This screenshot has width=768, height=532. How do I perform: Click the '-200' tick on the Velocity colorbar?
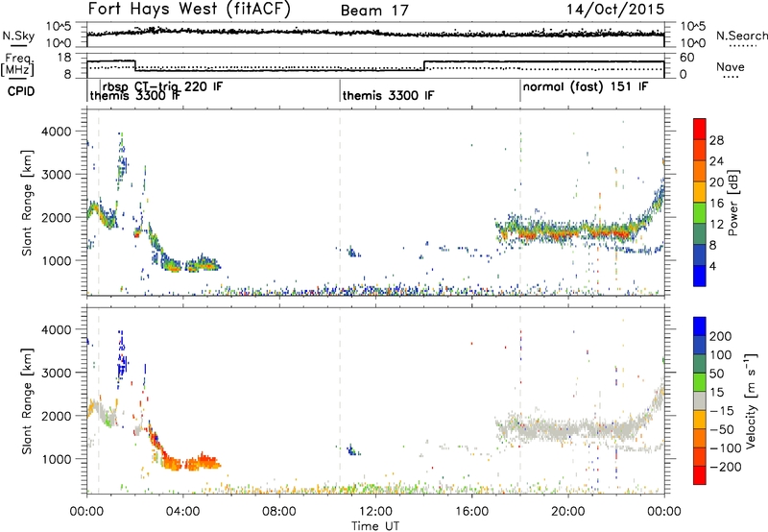[x=726, y=467]
